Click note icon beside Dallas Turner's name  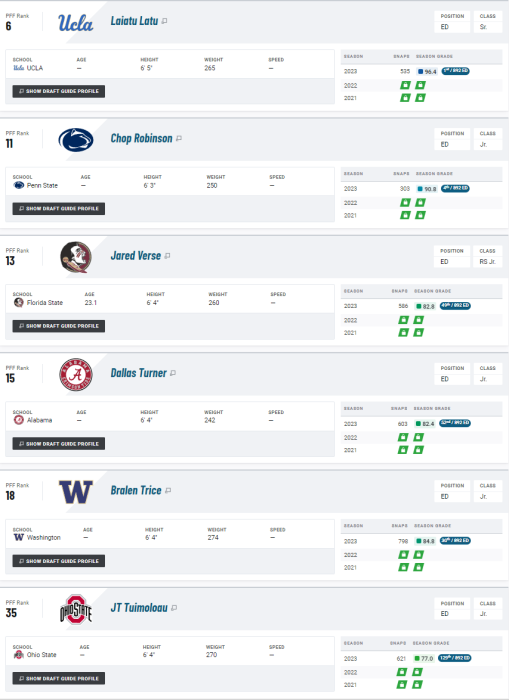tap(173, 373)
